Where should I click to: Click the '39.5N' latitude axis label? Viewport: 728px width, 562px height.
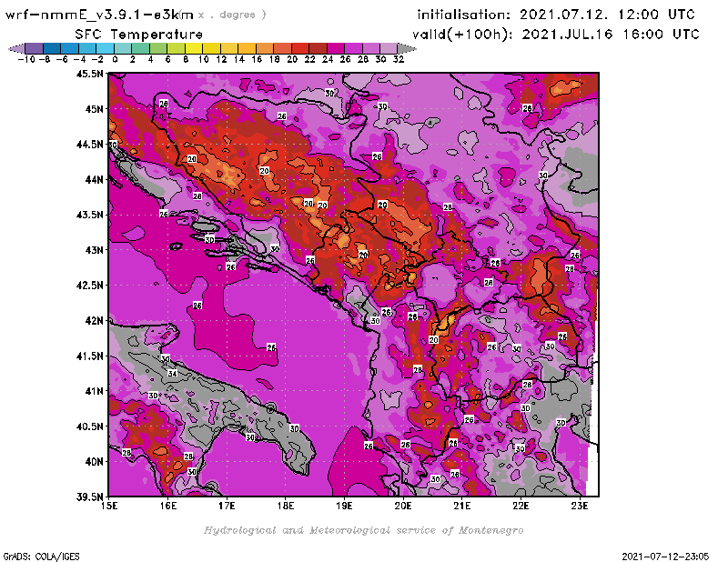89,497
